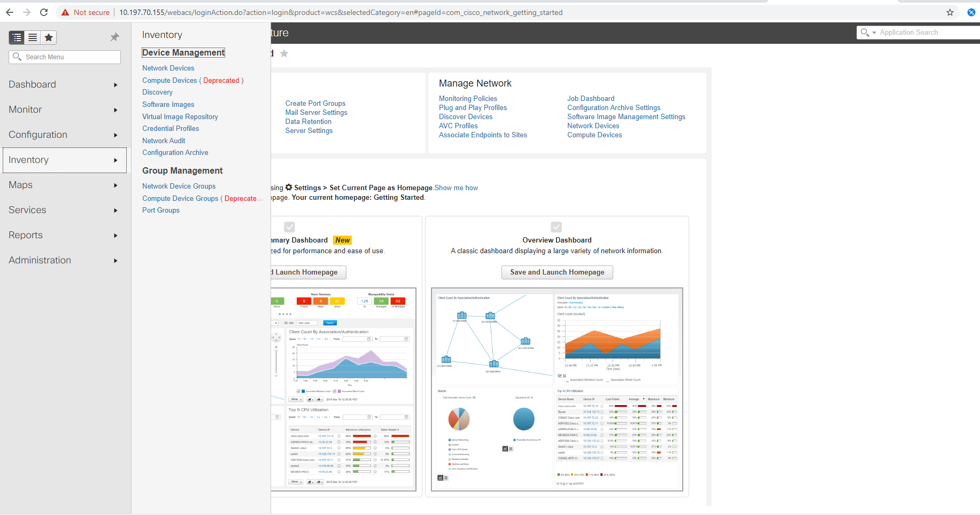Switch to tree menu view icon
Viewport: 980px width, 515px height.
(x=17, y=37)
